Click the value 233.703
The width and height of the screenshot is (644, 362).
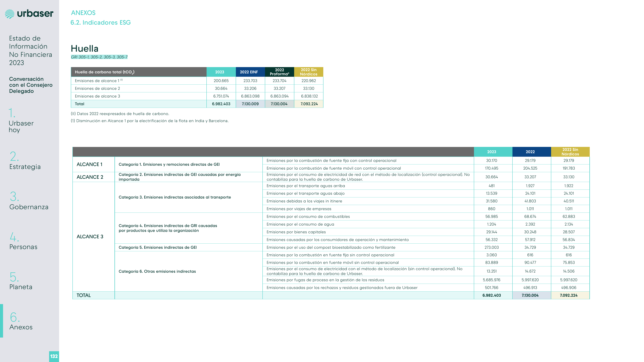250,81
